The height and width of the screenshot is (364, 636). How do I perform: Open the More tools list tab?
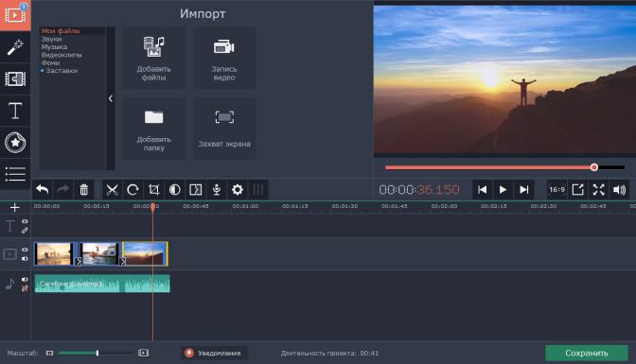pos(15,174)
